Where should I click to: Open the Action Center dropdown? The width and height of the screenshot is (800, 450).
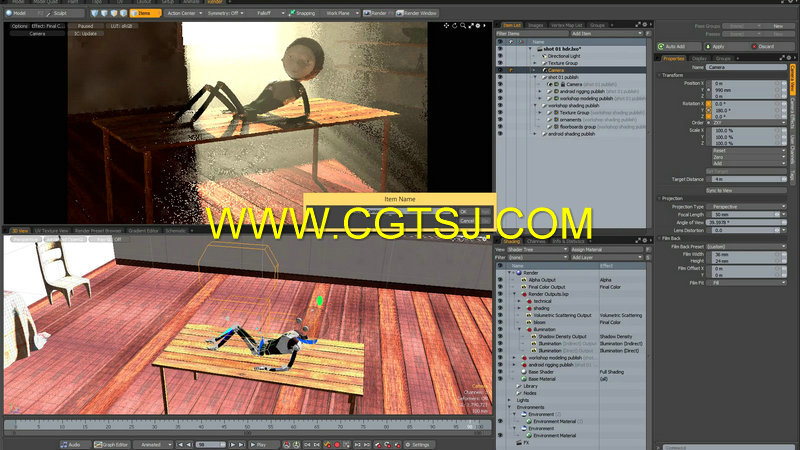[x=184, y=13]
